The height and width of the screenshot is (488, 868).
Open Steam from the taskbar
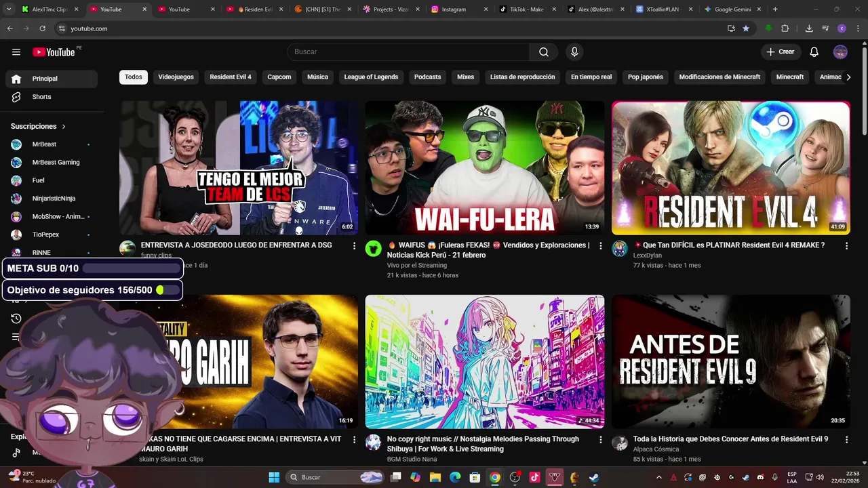(x=593, y=477)
